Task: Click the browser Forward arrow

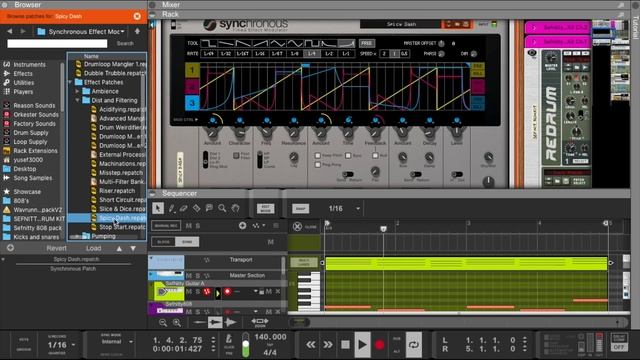Action: point(23,31)
